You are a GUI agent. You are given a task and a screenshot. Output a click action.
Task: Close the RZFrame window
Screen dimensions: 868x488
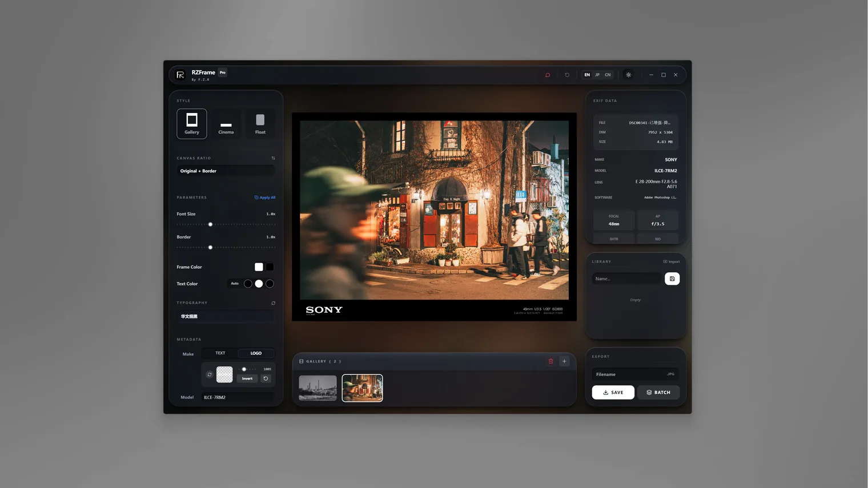point(676,75)
